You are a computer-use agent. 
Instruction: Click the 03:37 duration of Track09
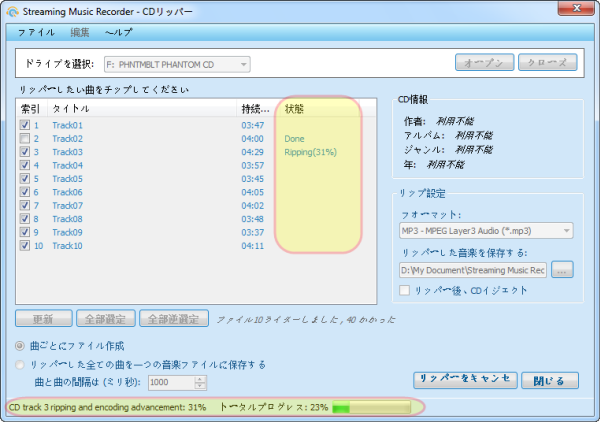click(253, 232)
